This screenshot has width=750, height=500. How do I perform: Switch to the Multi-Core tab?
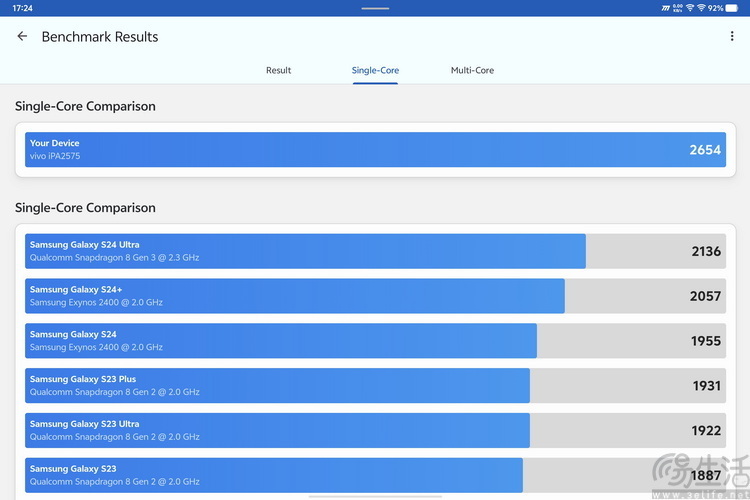(x=472, y=70)
